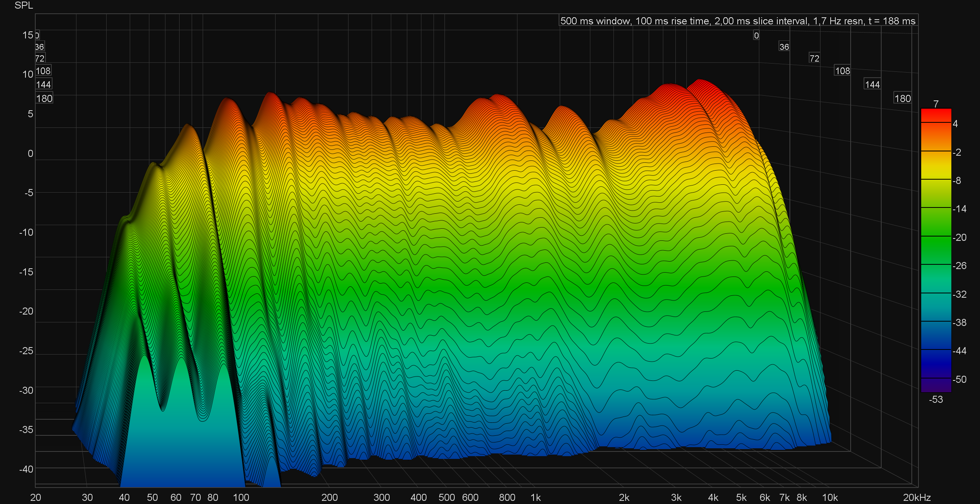The height and width of the screenshot is (504, 980).
Task: Click the 0 ms time marker on right
Action: click(x=756, y=36)
